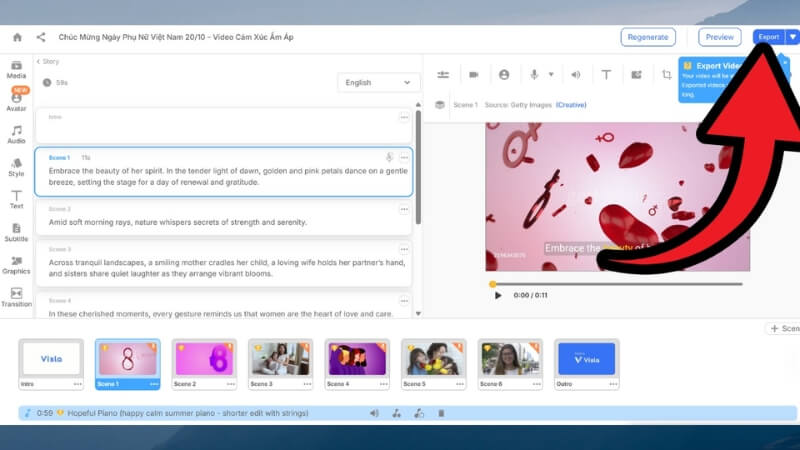
Task: Open the Media panel in sidebar
Action: [x=16, y=69]
